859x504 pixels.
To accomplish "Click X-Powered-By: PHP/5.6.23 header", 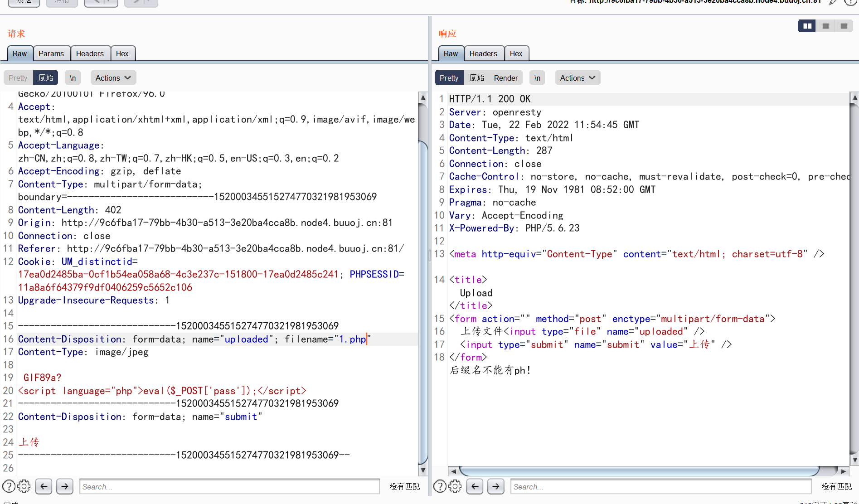I will click(x=514, y=228).
